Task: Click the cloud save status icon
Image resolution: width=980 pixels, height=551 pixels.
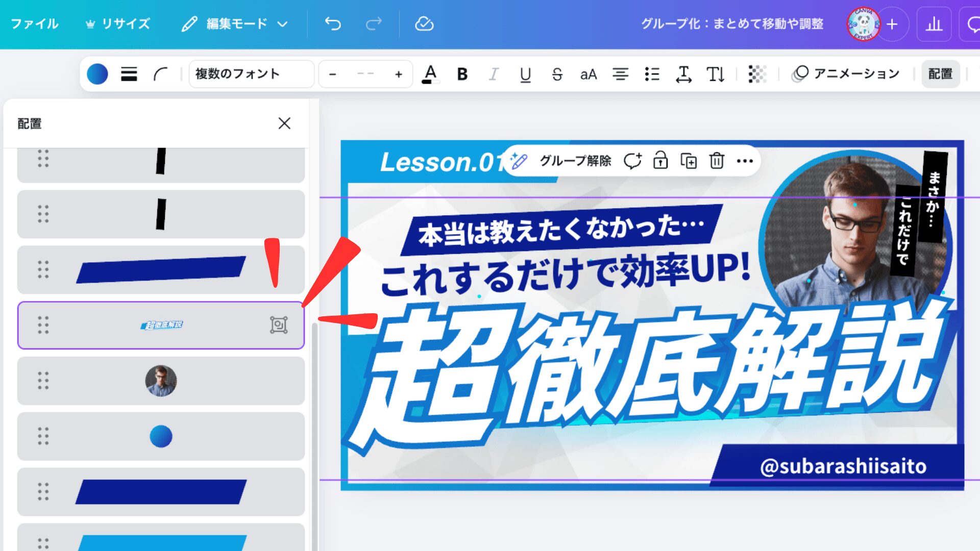Action: [x=424, y=24]
